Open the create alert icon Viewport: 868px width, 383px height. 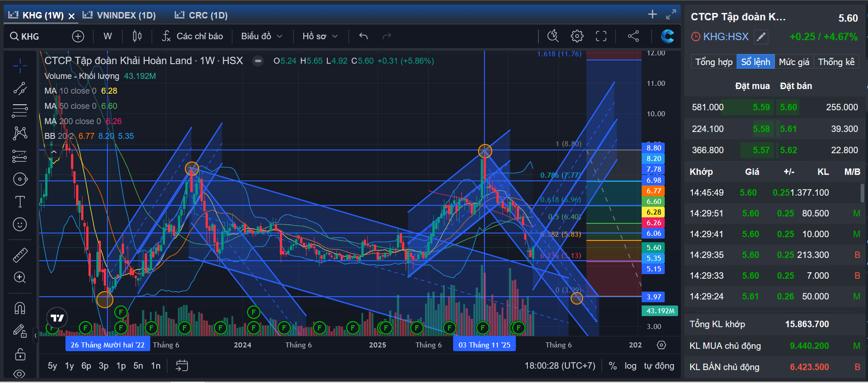(553, 36)
